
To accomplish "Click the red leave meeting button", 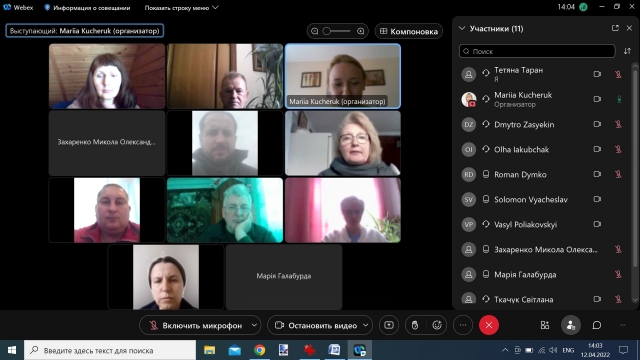I will [489, 325].
